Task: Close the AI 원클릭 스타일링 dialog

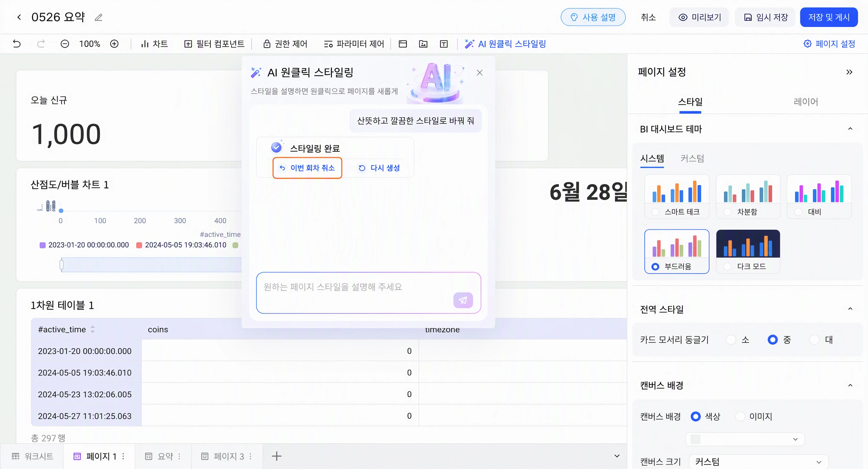Action: 480,73
